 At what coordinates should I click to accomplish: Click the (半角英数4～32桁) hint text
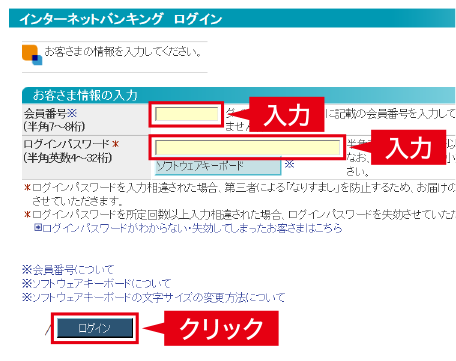click(68, 157)
